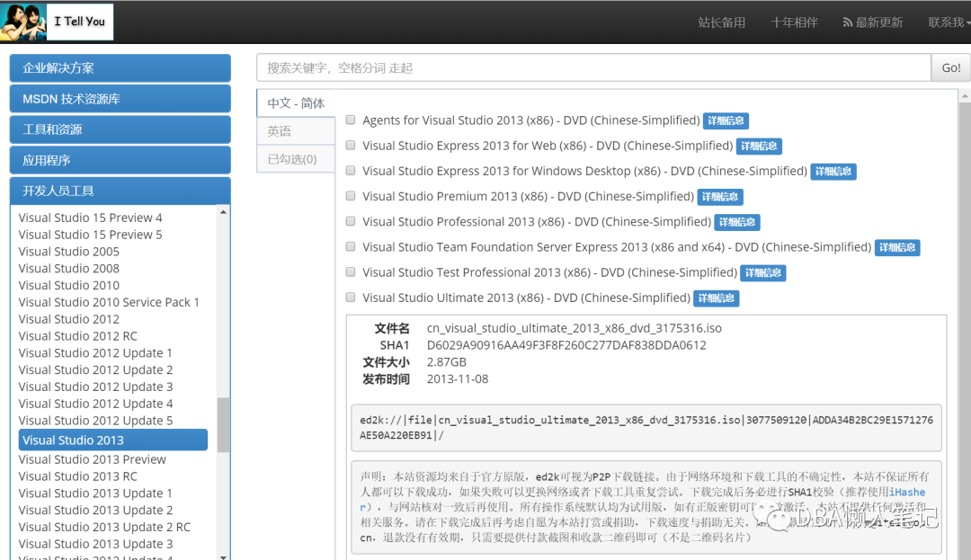Click the sidebar list scroll-down arrow
Viewport: 971px width, 560px height.
223,557
